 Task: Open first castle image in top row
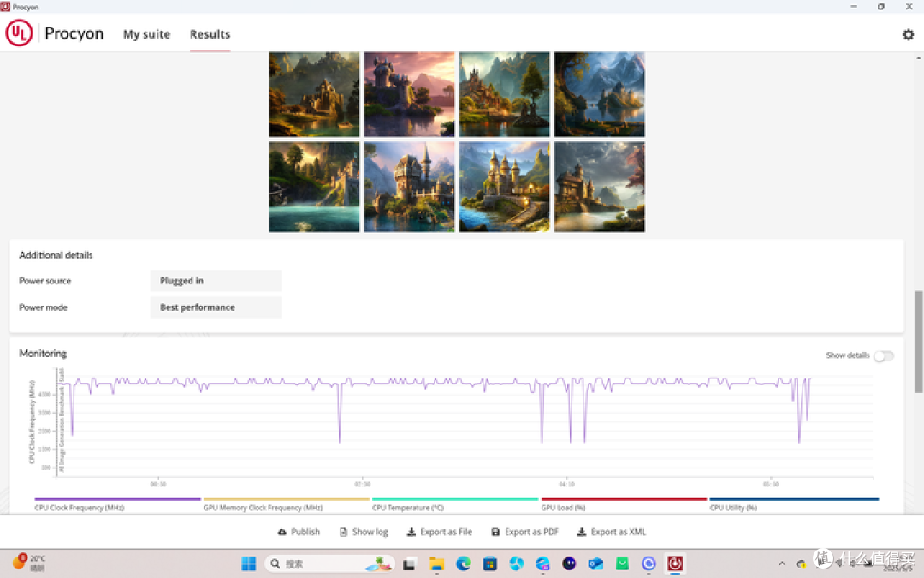point(314,94)
